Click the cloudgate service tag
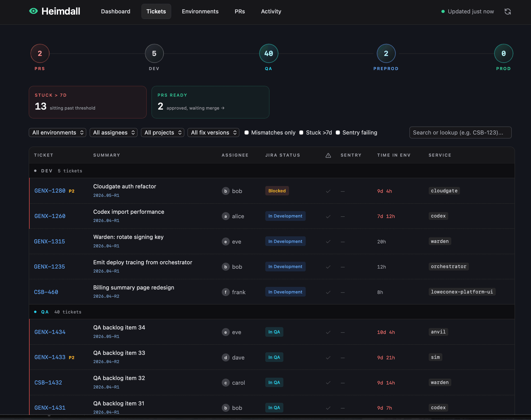Screen dimensions: 531x420 (x=444, y=190)
